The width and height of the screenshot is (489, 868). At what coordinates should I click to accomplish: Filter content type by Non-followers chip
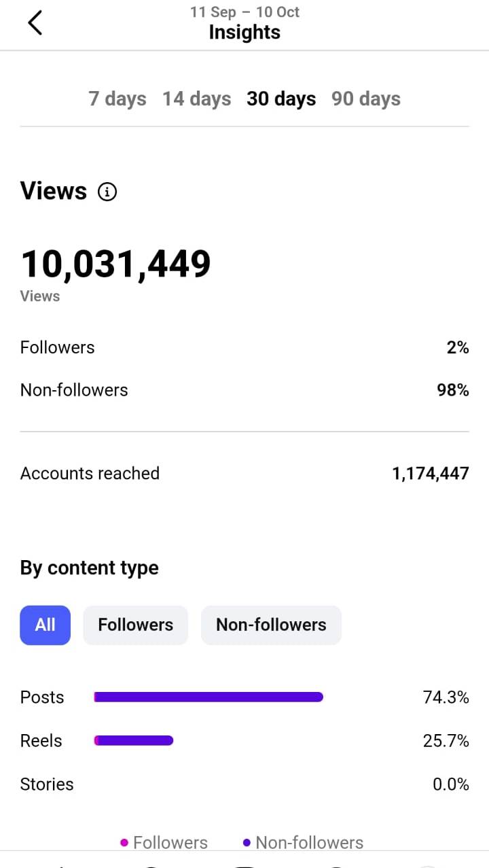tap(271, 625)
